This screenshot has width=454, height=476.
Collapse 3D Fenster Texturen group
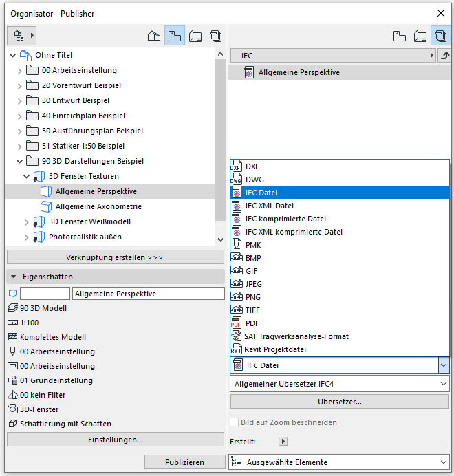26,176
